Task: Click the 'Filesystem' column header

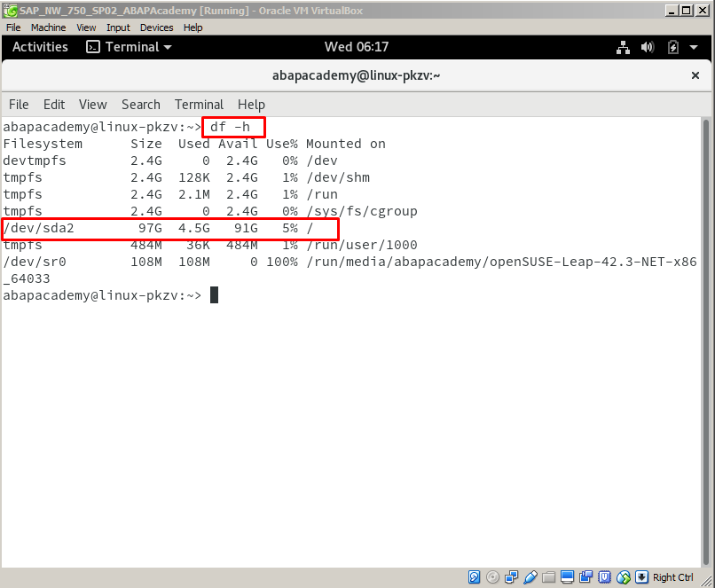Action: point(43,144)
